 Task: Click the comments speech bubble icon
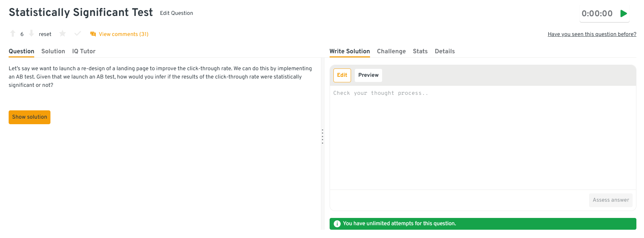click(x=93, y=34)
